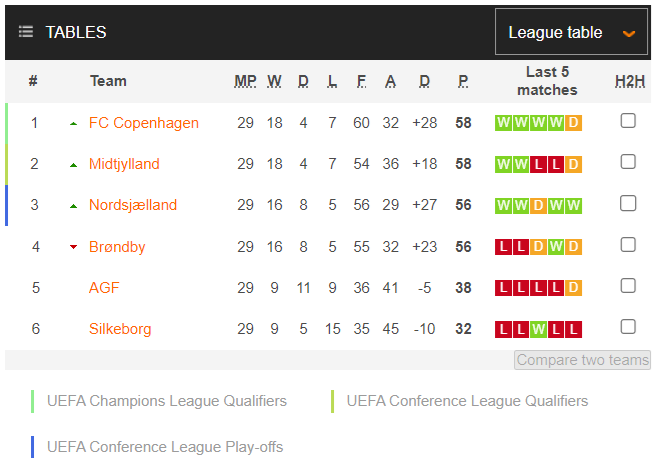Click the Team column header

(108, 81)
